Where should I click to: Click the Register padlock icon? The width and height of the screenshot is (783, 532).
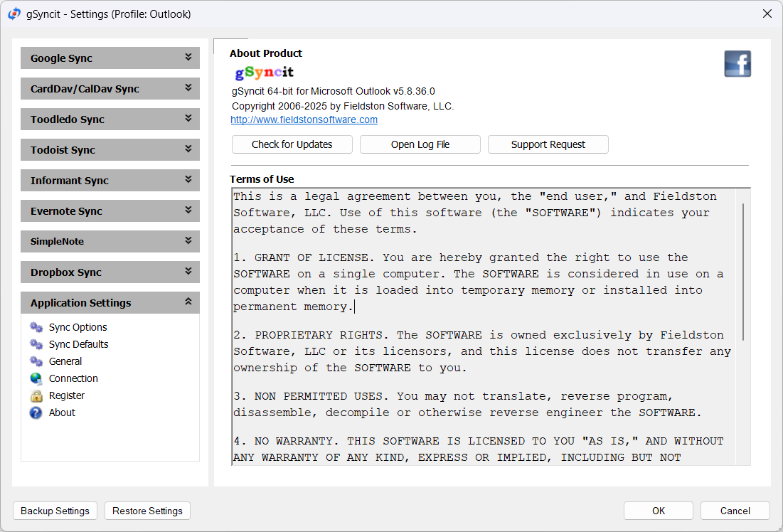click(36, 395)
